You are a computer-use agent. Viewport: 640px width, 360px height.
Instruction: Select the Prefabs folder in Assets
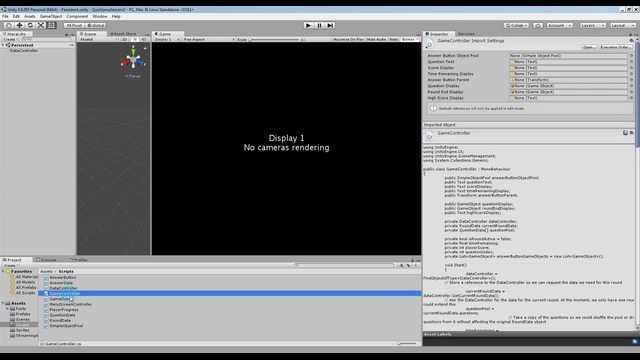click(x=22, y=314)
